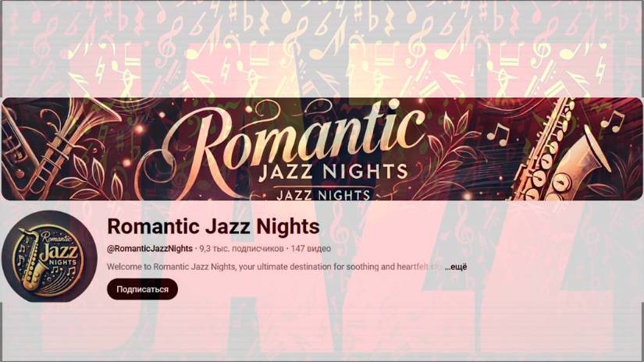644x362 pixels.
Task: Click the single note at banner's right edge
Action: pos(615,120)
